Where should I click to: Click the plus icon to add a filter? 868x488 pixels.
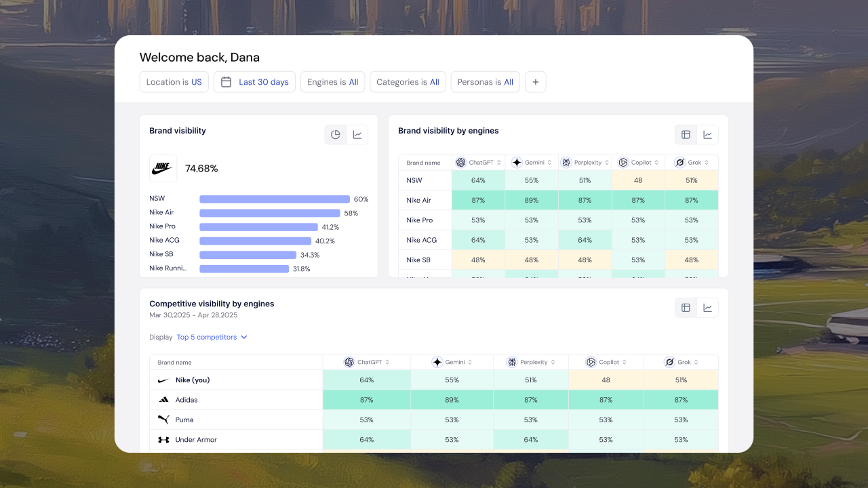pos(535,82)
